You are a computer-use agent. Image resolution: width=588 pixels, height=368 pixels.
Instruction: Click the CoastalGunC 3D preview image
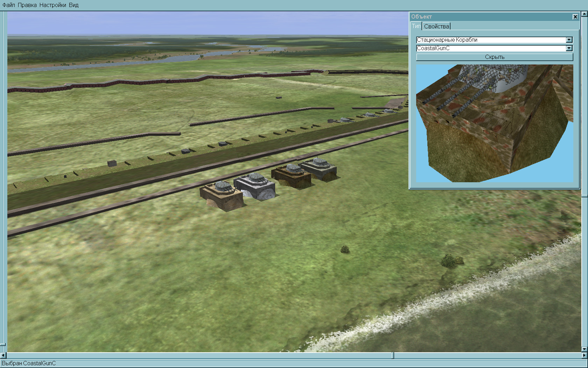495,123
